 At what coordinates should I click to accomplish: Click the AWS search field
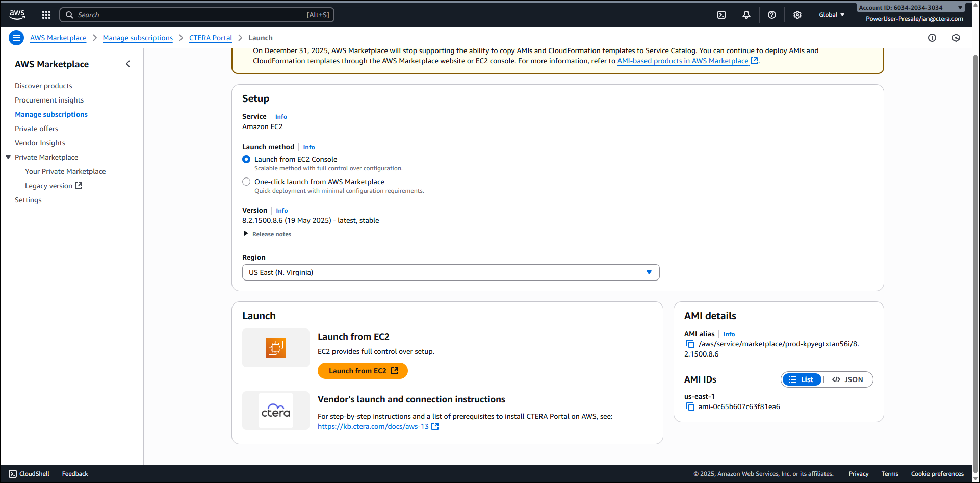pos(197,15)
